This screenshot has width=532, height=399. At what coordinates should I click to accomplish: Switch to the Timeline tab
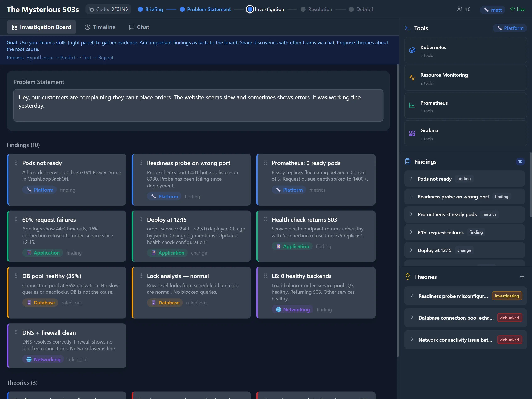[x=100, y=27]
